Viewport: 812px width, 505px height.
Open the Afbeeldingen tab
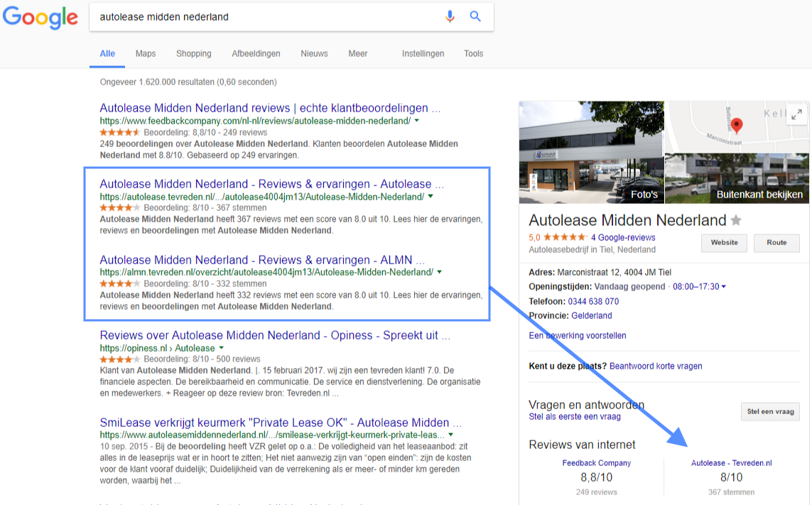[x=256, y=53]
